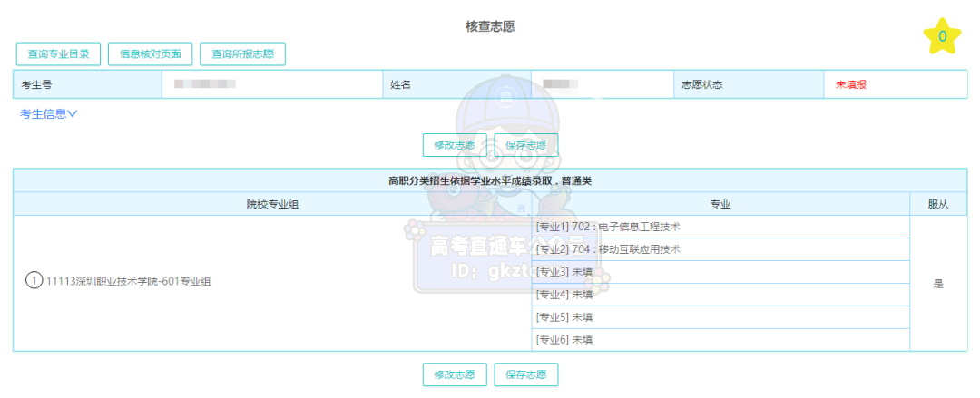Click the [专业3] 未填 cell

tap(720, 272)
